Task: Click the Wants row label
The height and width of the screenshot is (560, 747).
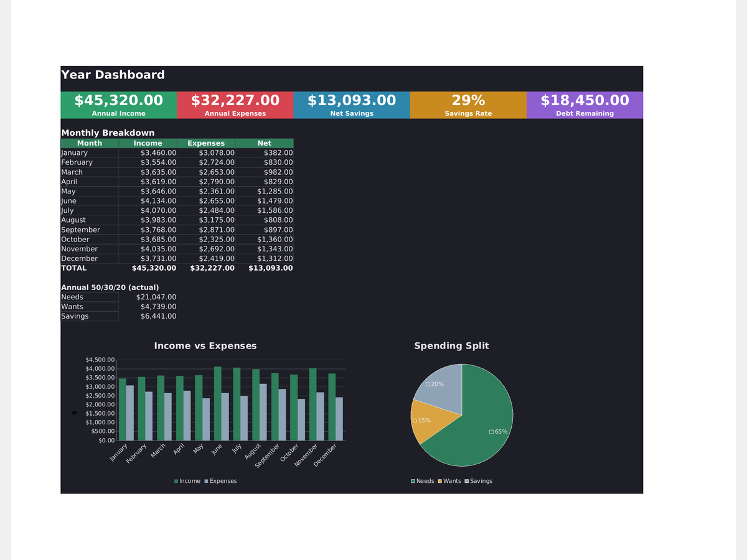Action: click(90, 307)
